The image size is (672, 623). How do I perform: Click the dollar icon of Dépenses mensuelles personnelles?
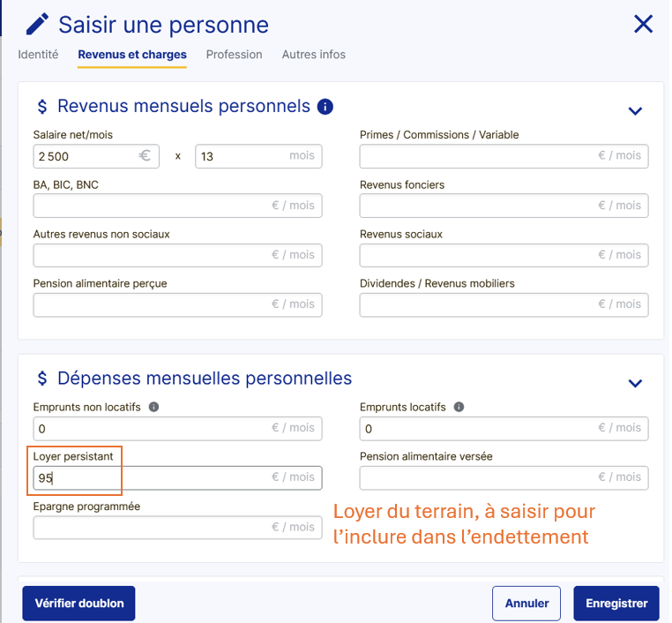click(42, 379)
